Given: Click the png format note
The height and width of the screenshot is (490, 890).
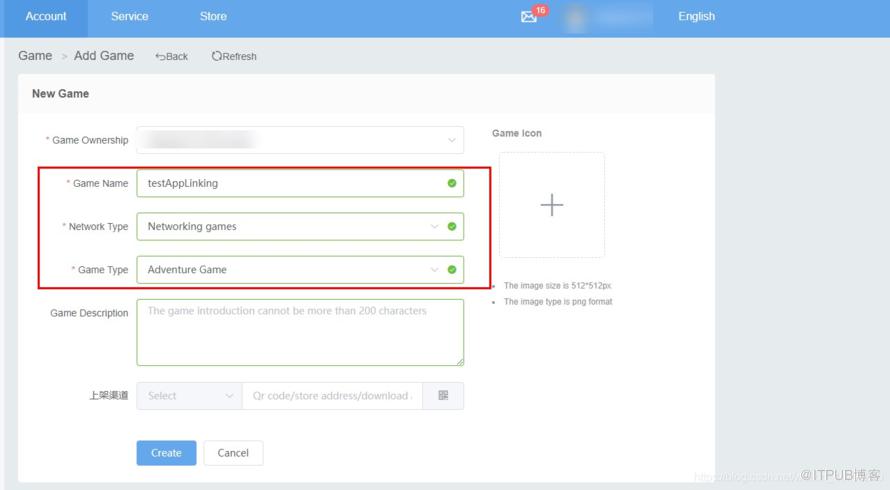Looking at the screenshot, I should (x=558, y=301).
